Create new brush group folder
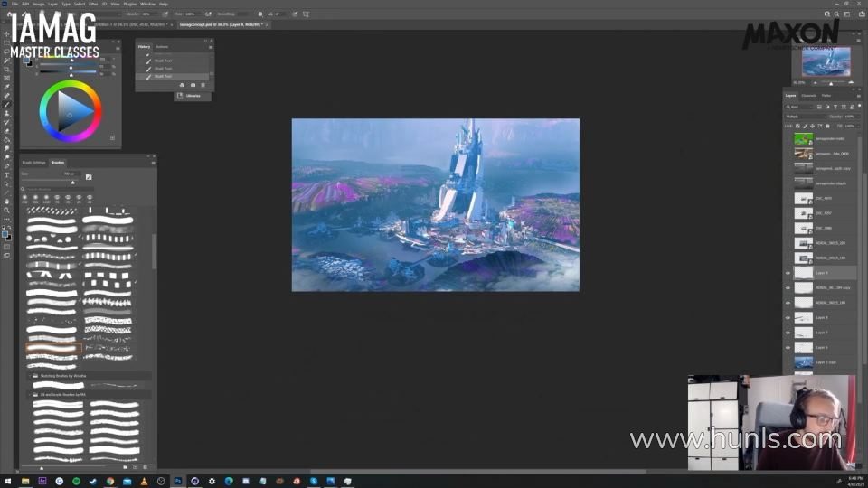The image size is (868, 488). coord(125,467)
